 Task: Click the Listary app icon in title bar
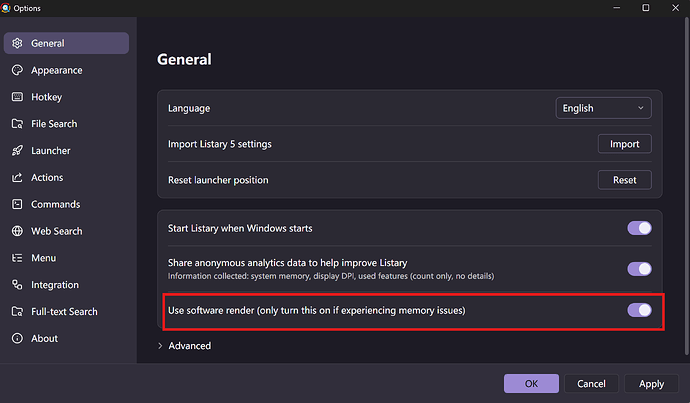point(6,8)
